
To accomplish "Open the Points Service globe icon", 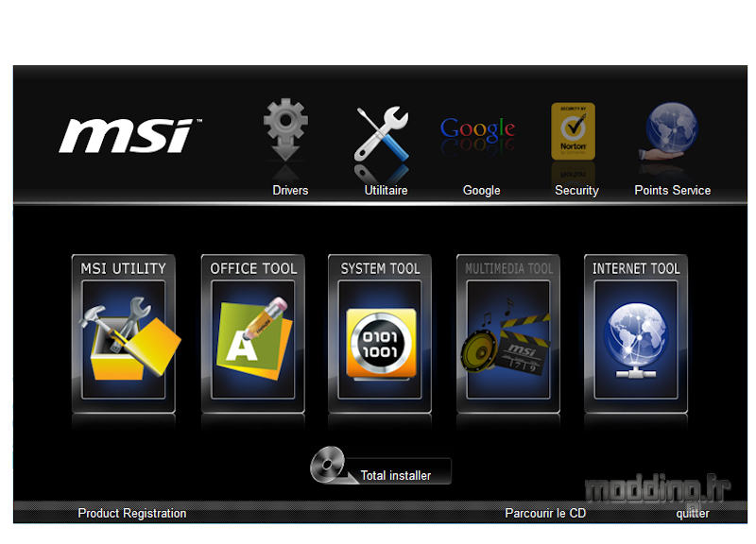I will click(x=670, y=131).
